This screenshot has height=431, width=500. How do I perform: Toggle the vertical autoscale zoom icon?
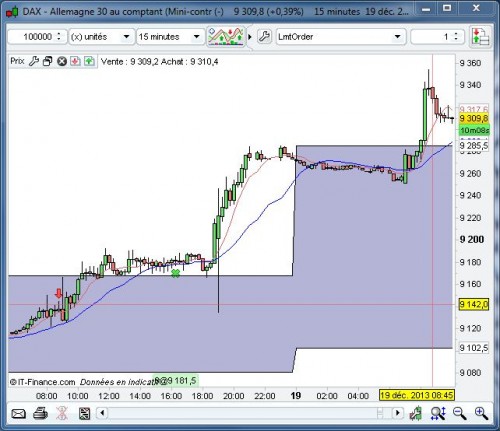tap(438, 413)
